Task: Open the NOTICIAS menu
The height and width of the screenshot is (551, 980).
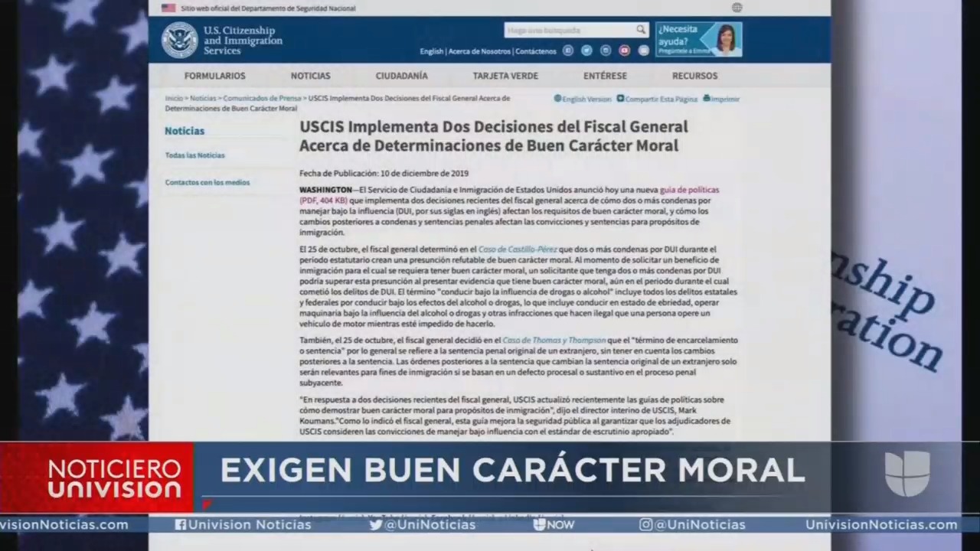Action: pos(311,76)
